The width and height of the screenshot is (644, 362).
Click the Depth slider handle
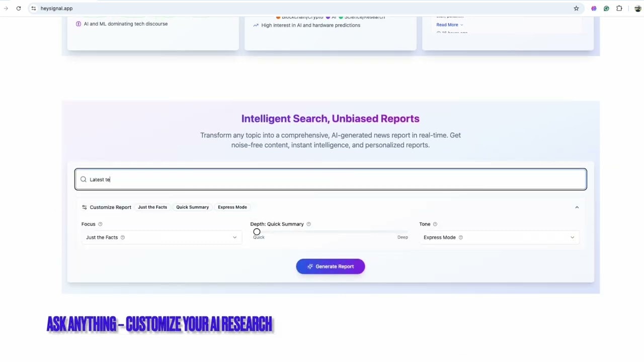click(257, 232)
